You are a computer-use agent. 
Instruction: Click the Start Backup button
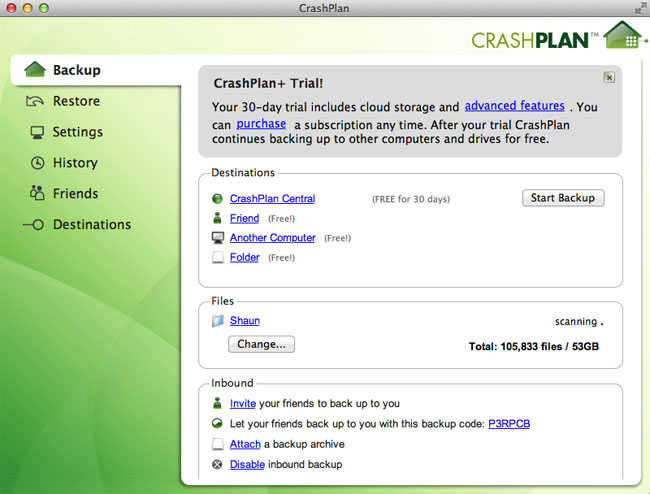[563, 198]
